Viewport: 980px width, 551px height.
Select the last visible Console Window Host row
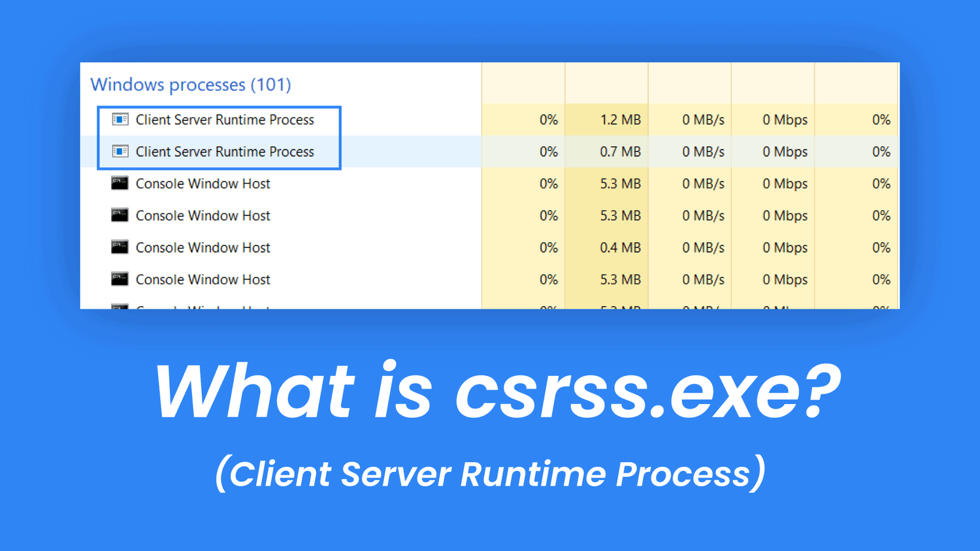coord(203,279)
